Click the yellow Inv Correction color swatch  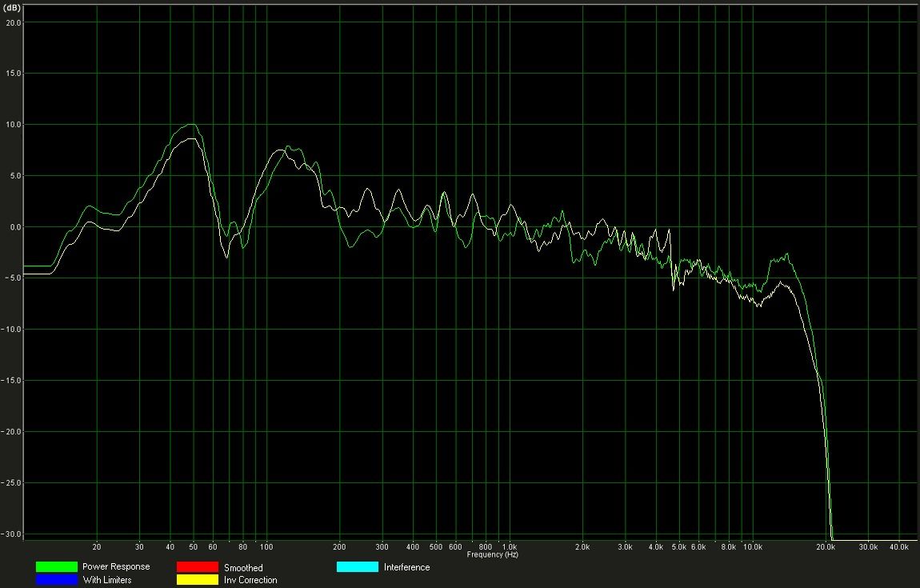(198, 580)
